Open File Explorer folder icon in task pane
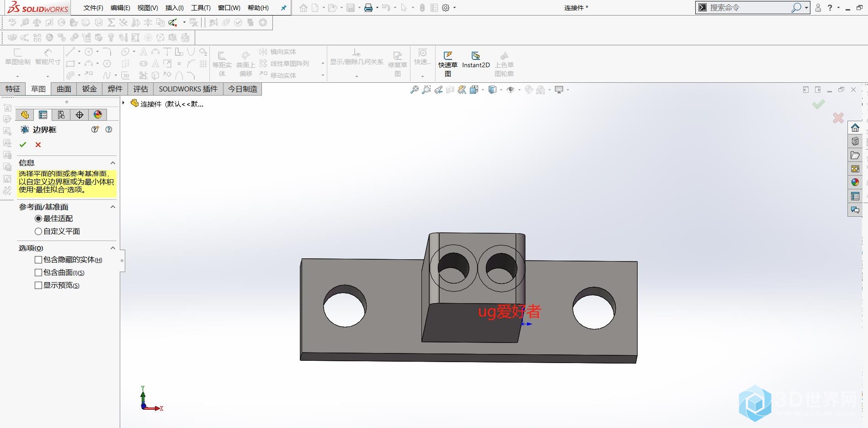The width and height of the screenshot is (868, 428). click(855, 155)
